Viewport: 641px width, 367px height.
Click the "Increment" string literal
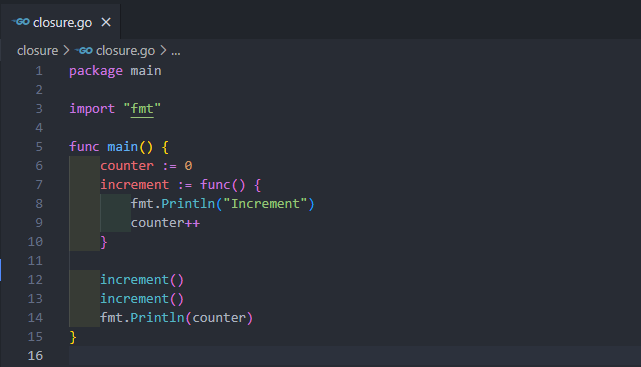click(265, 204)
